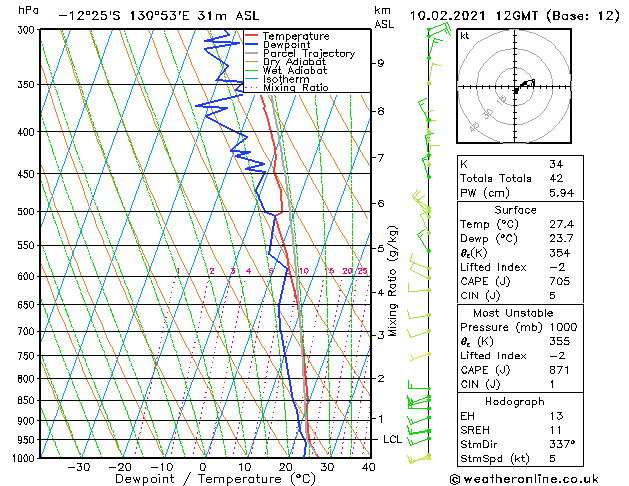This screenshot has height=486, width=629.
Task: Click the blue Dewpoint legend line swatch
Action: coord(250,45)
